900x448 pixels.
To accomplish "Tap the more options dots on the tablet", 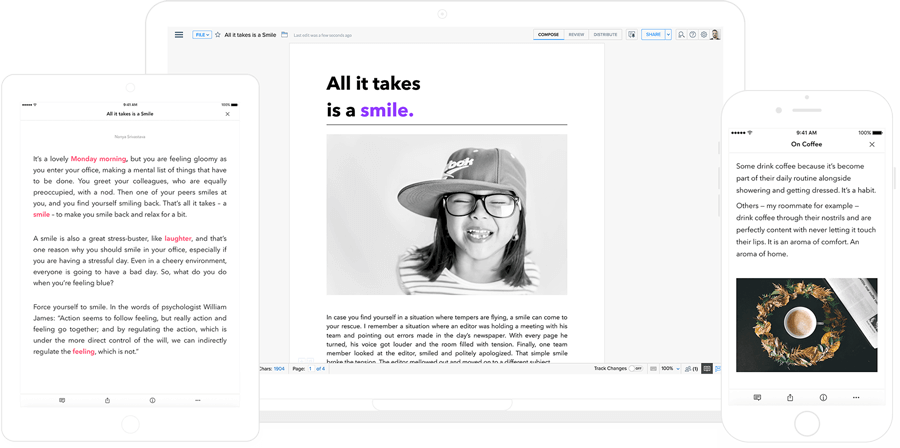I will pos(197,399).
